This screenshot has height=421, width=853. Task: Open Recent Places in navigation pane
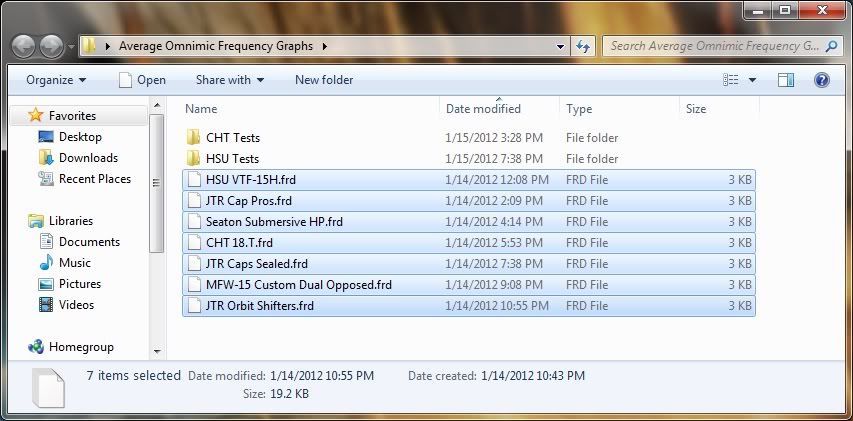[95, 179]
